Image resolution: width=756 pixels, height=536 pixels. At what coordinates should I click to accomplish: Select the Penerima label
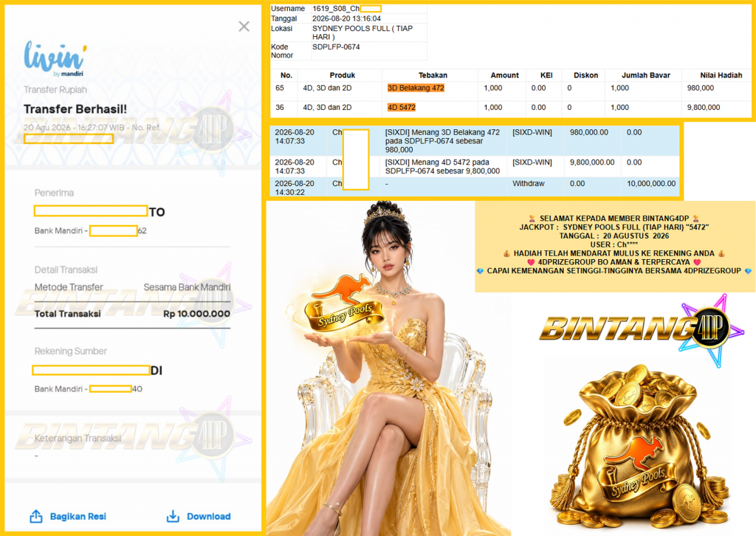pos(54,193)
